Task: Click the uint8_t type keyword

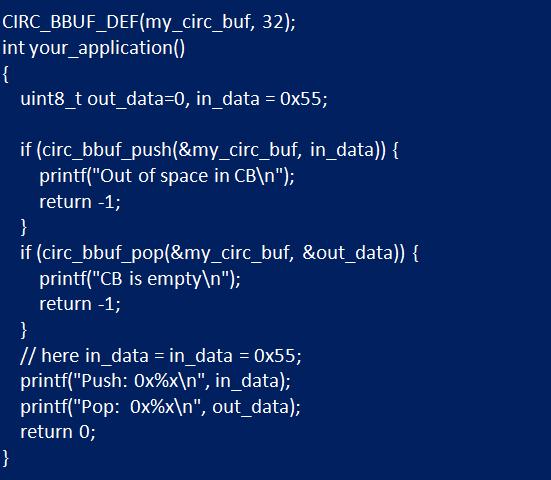Action: pos(51,99)
